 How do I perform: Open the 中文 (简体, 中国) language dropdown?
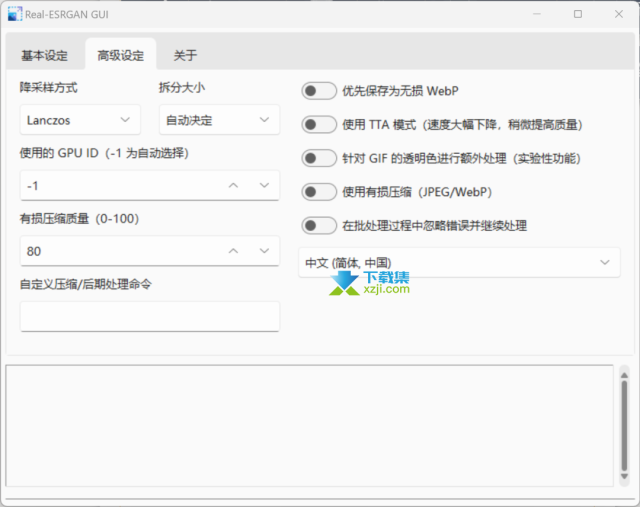[459, 262]
